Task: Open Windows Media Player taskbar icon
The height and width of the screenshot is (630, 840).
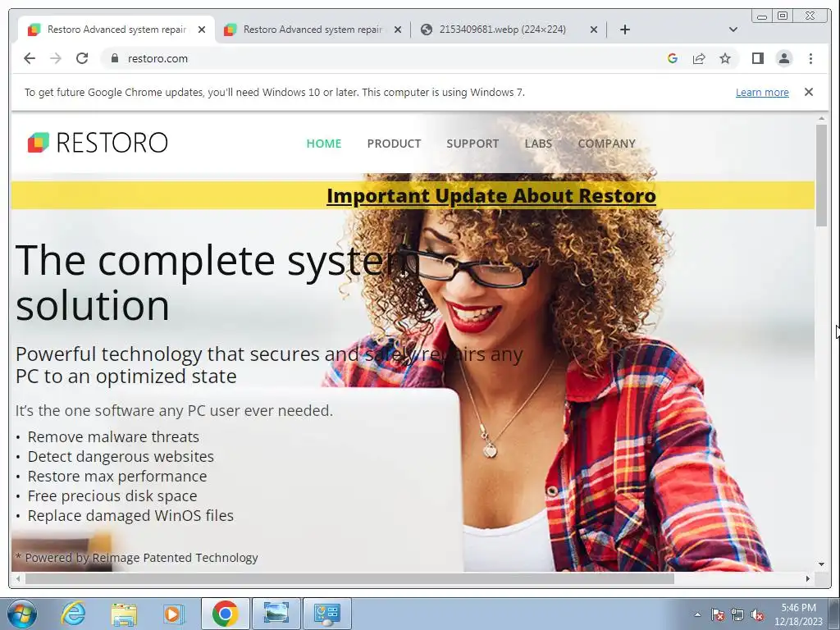Action: [x=173, y=614]
